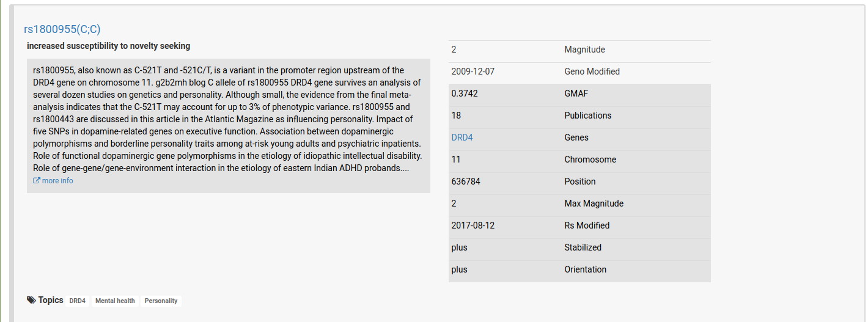Select the DRD4 topic tag
This screenshot has width=868, height=322.
click(x=77, y=301)
